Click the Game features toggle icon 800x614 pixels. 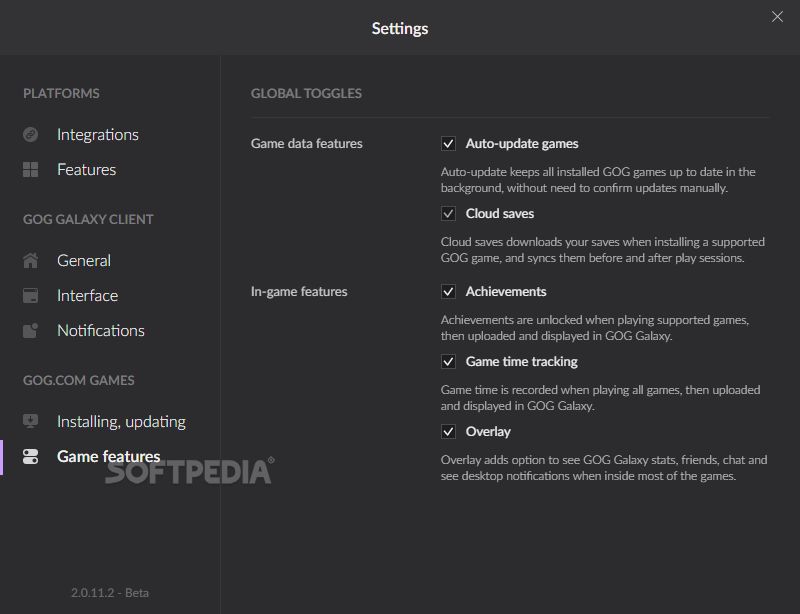[31, 456]
